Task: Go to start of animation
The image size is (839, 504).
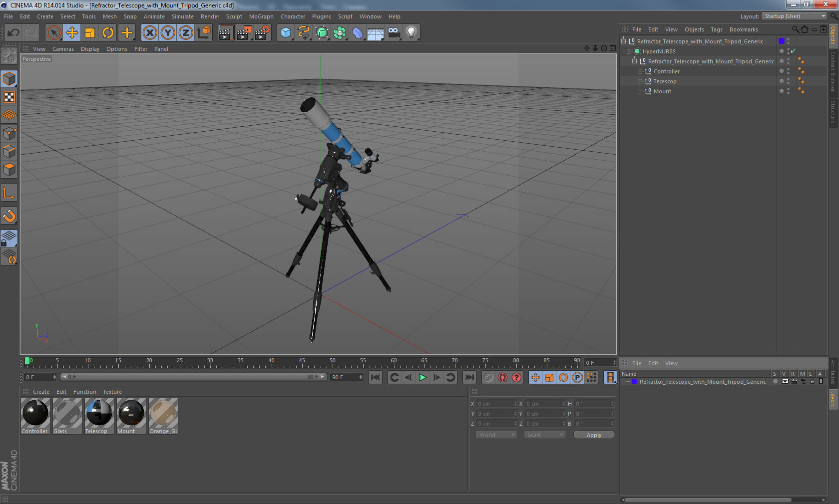Action: pos(376,377)
